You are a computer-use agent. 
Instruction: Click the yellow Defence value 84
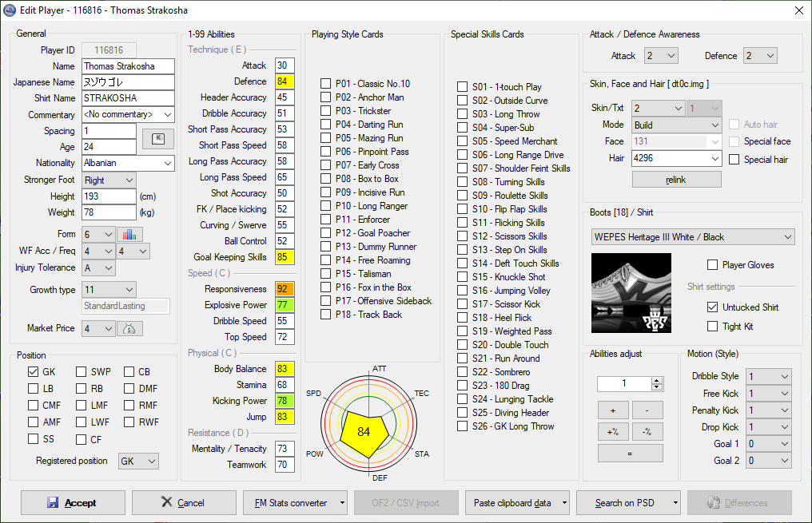click(285, 81)
